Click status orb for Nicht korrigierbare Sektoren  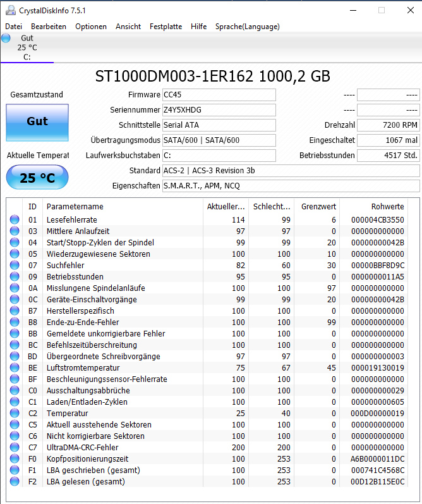[x=15, y=436]
